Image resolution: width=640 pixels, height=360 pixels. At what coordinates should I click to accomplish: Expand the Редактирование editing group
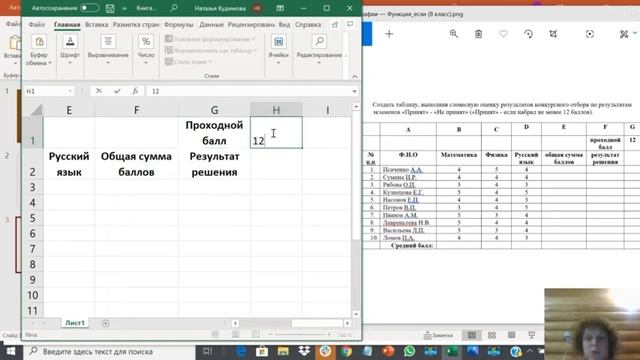319,50
